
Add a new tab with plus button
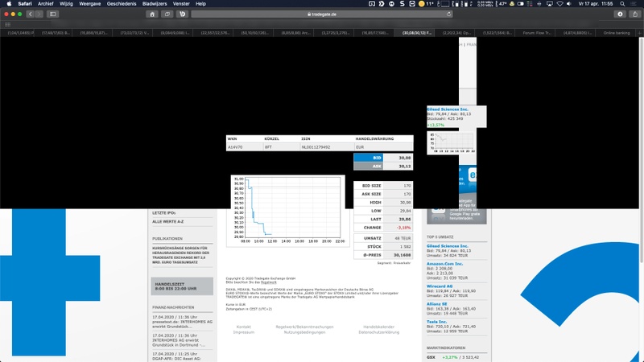pos(640,33)
